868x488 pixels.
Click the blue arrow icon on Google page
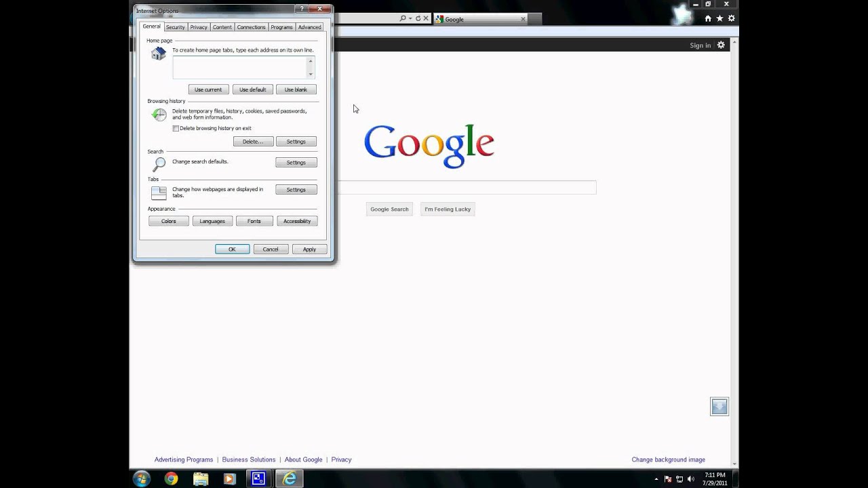click(x=719, y=407)
